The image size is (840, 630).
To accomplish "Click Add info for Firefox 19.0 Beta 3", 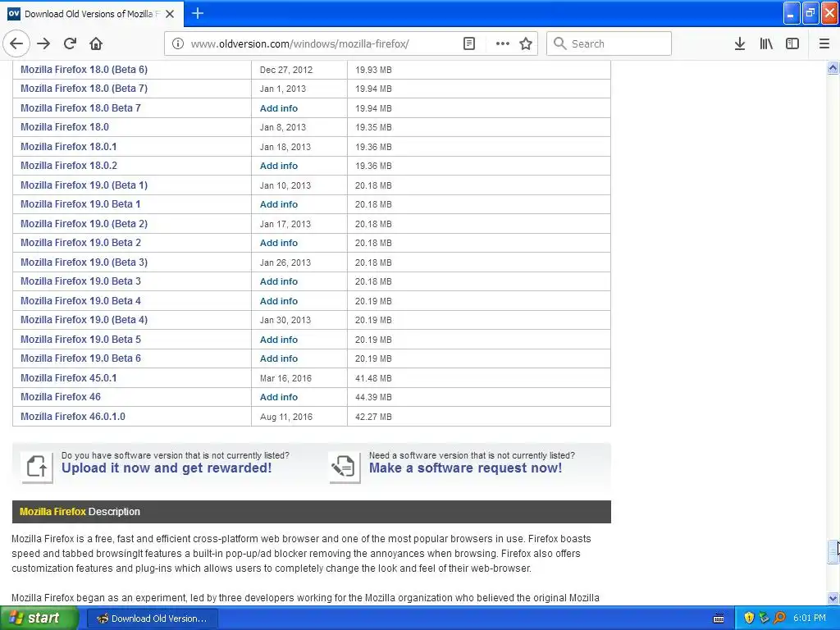I will [279, 282].
